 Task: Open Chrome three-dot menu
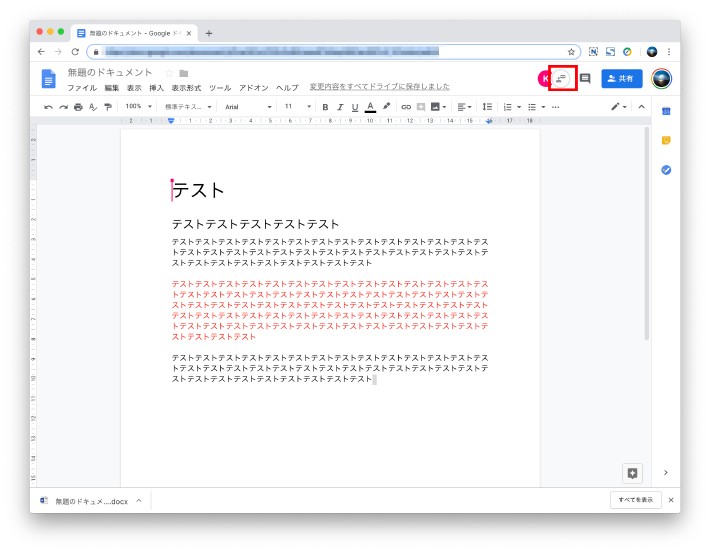(669, 52)
